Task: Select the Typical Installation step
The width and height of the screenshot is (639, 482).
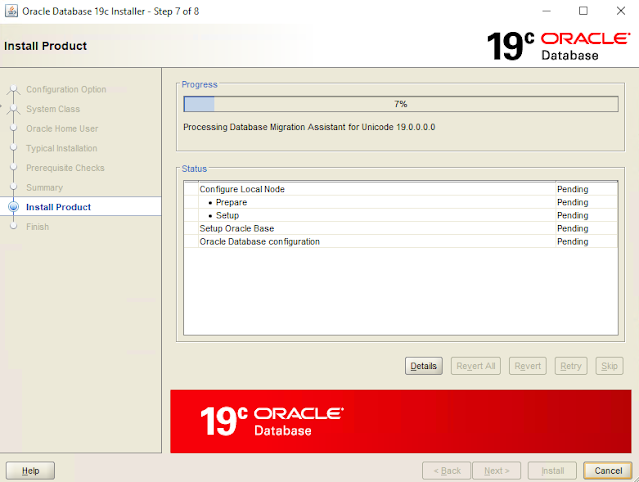Action: point(62,148)
